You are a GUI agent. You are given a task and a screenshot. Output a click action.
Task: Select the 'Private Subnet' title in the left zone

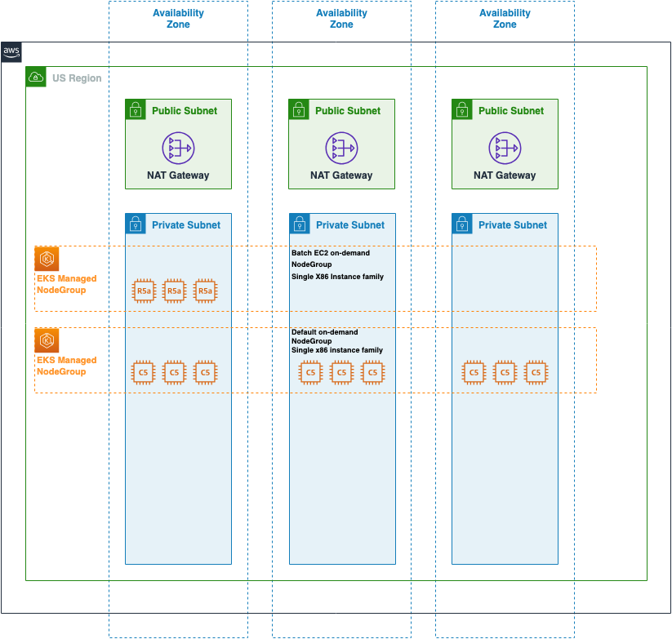pyautogui.click(x=186, y=225)
